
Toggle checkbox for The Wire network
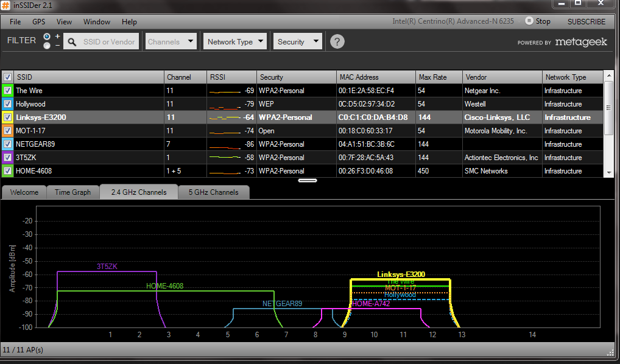[x=7, y=91]
